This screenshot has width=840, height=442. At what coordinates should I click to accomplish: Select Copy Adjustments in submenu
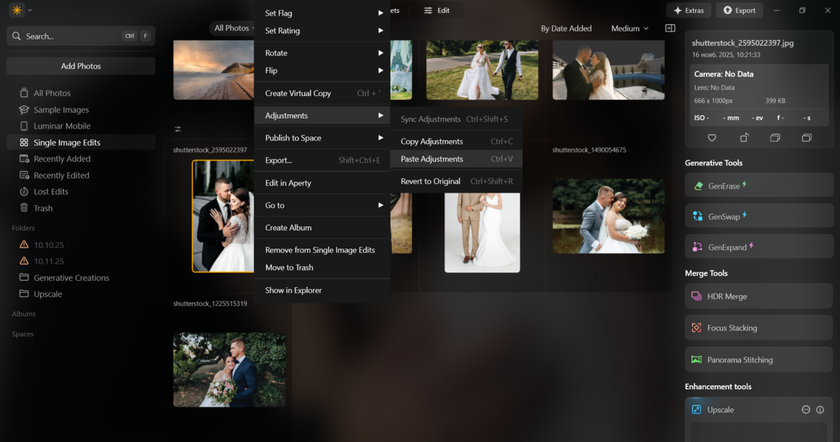click(x=456, y=141)
